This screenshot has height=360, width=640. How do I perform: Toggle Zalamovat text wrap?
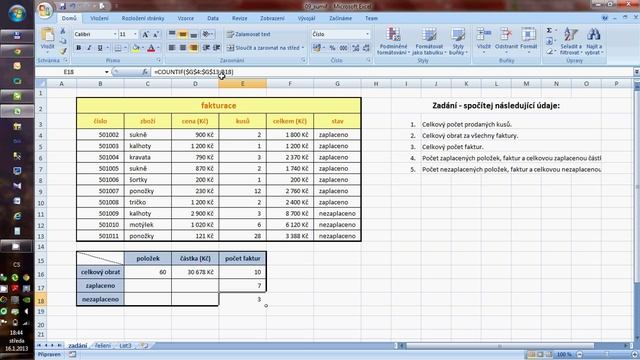pos(249,34)
